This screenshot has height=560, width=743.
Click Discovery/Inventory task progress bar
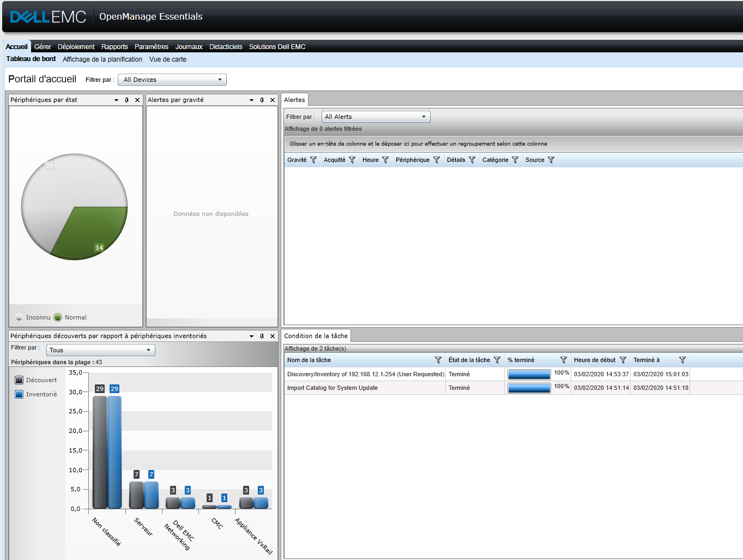[529, 374]
